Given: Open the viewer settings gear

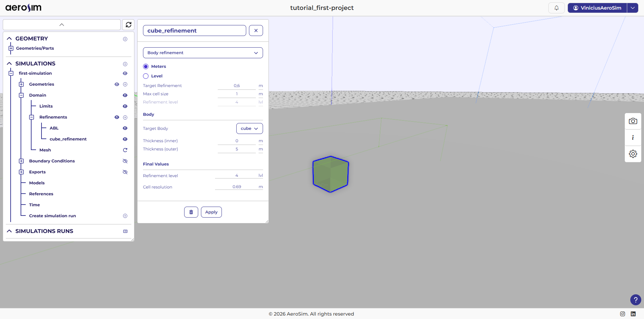Looking at the screenshot, I should (633, 154).
